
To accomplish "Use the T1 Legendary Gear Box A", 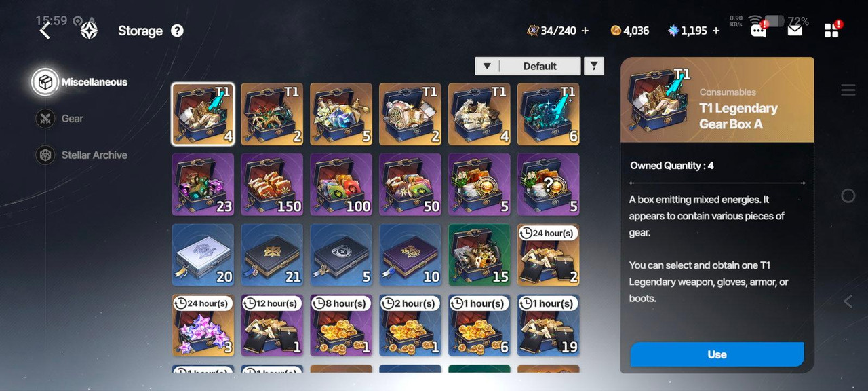I will click(x=717, y=354).
